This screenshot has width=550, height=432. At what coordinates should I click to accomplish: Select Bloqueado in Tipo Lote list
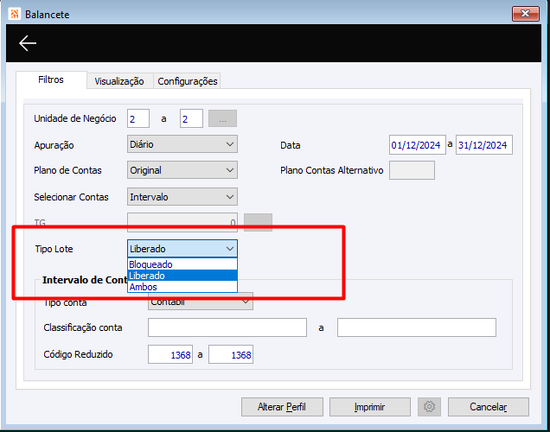pyautogui.click(x=182, y=264)
